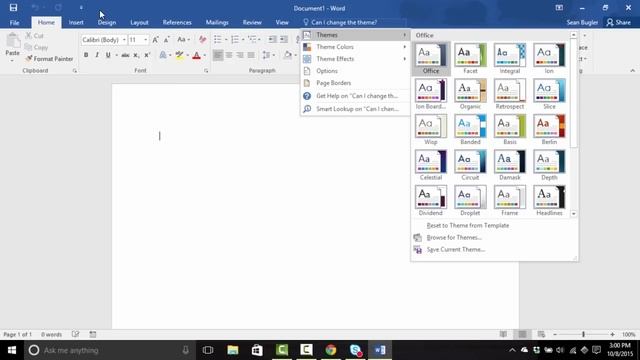Viewport: 640px width, 360px height.
Task: Toggle Underline formatting
Action: pos(108,55)
